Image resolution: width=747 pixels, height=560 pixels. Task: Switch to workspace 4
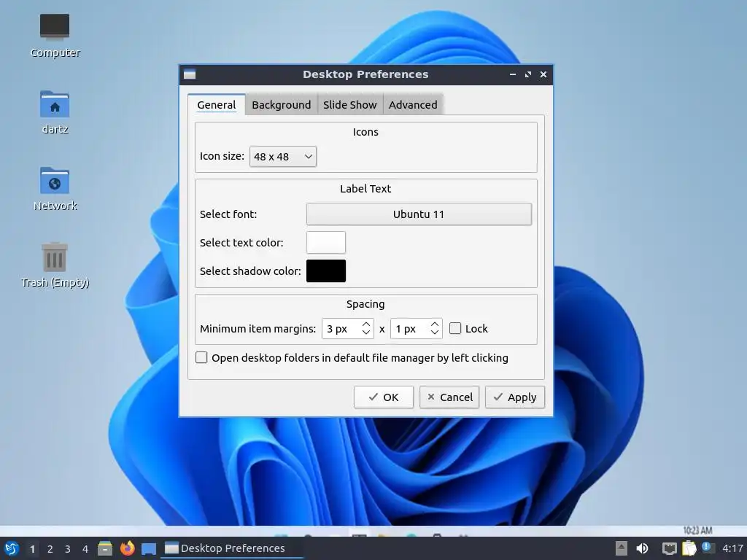[85, 549]
